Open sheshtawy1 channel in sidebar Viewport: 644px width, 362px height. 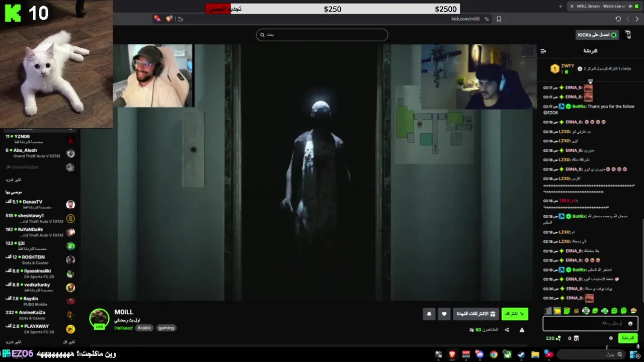(x=40, y=218)
